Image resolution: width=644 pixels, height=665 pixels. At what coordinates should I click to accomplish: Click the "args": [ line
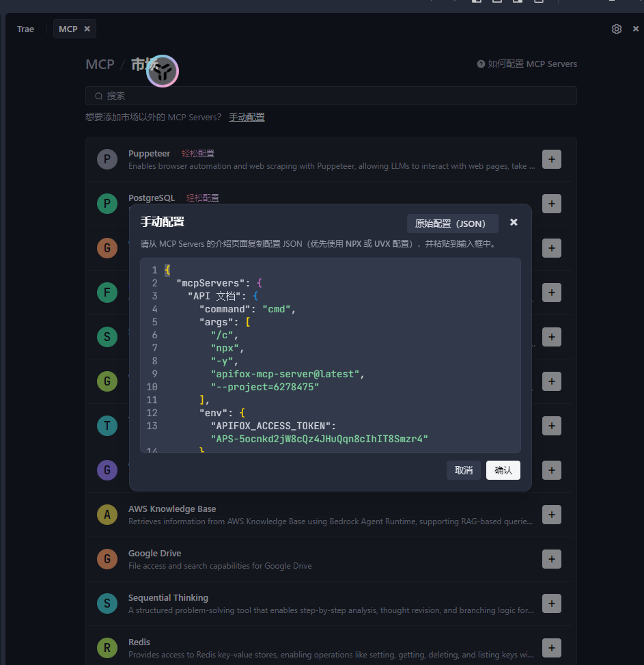coord(225,323)
